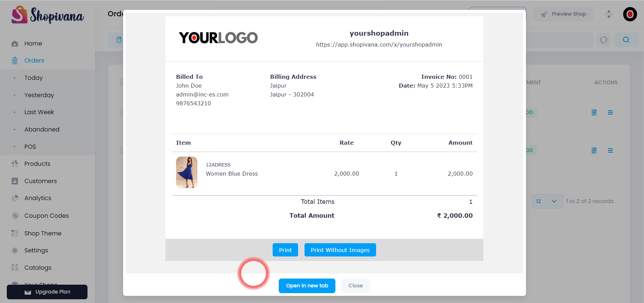Click the Orders clipboard icon
The image size is (644, 303).
pos(15,60)
